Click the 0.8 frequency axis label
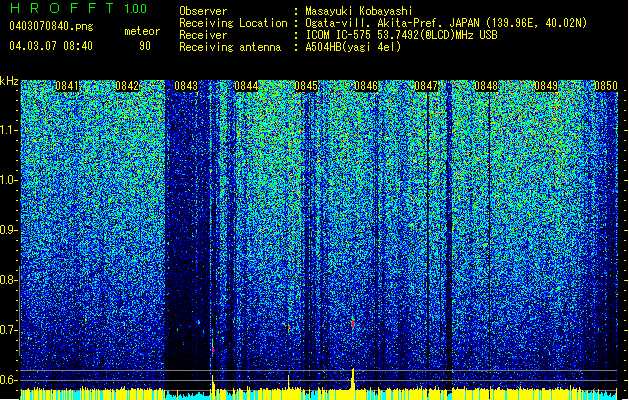Viewport: 629px width, 400px height. tap(8, 280)
